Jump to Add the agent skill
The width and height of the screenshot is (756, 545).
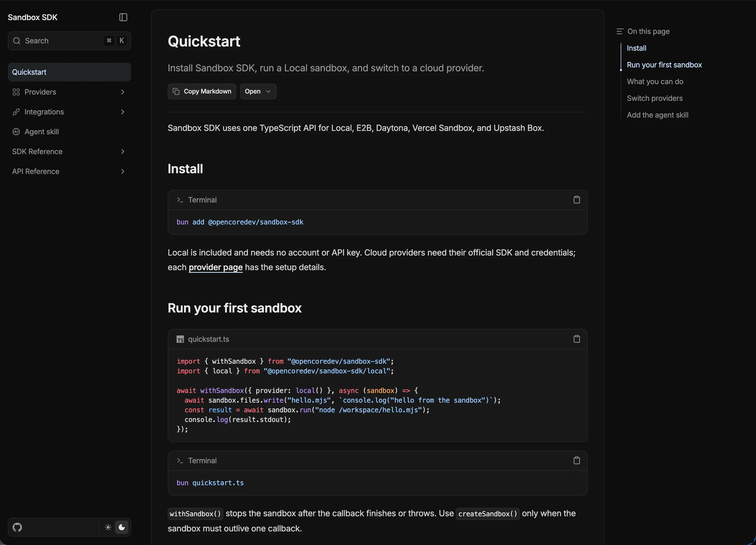point(657,115)
